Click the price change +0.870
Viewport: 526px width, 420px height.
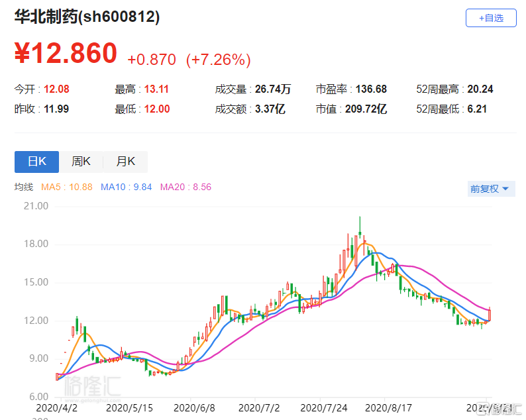click(152, 60)
